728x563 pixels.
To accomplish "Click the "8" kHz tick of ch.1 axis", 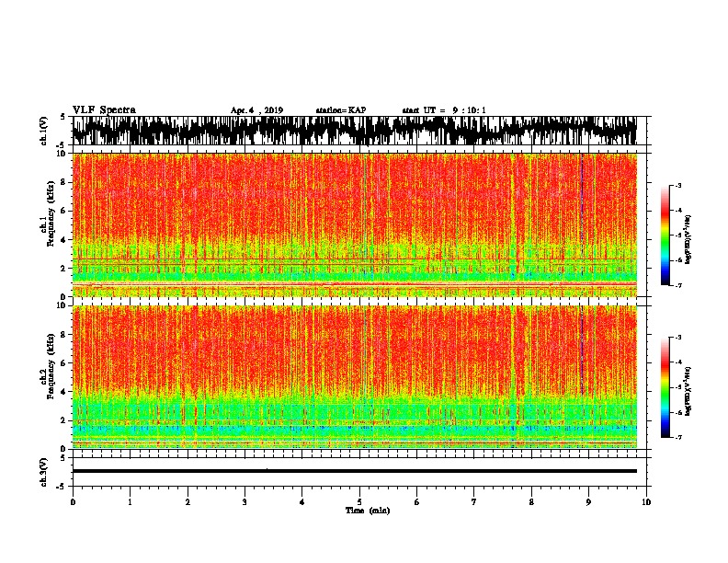I will [63, 182].
